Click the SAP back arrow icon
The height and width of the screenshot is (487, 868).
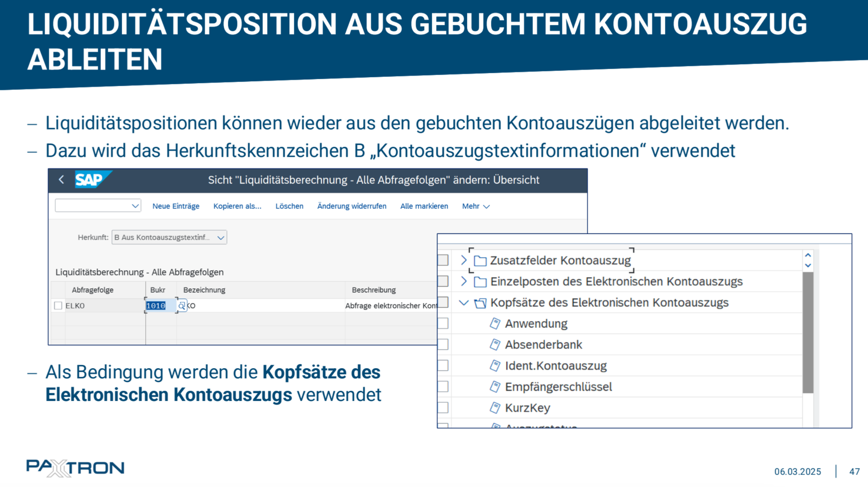click(x=61, y=180)
